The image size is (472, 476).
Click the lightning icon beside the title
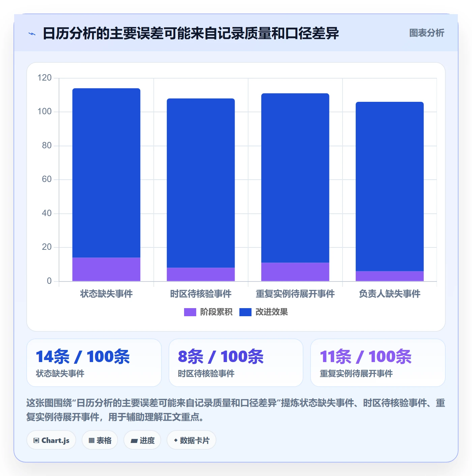click(32, 34)
